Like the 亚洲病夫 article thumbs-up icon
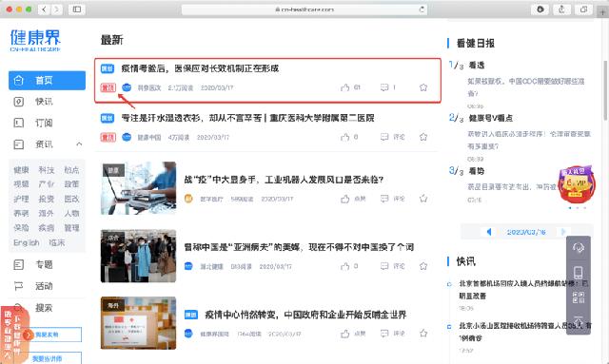Viewport: 609px width, 364px height. (x=344, y=266)
